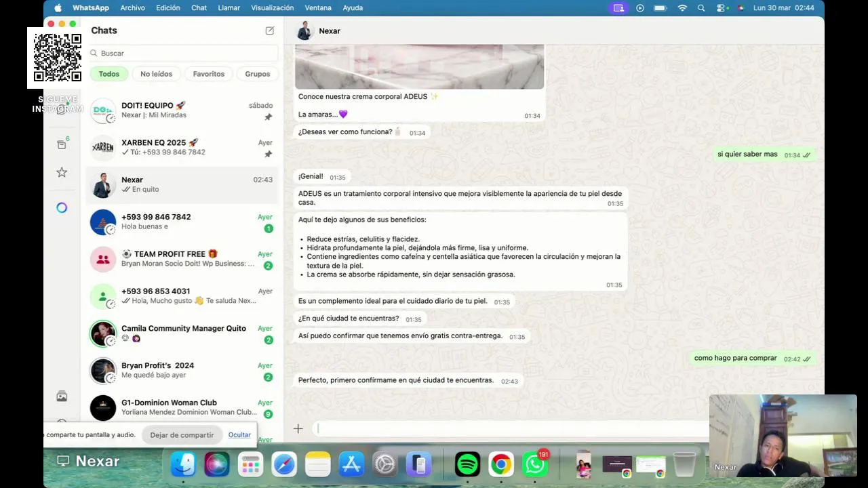Open the +593 96 853 4031 chat
The height and width of the screenshot is (488, 868).
[x=182, y=296]
